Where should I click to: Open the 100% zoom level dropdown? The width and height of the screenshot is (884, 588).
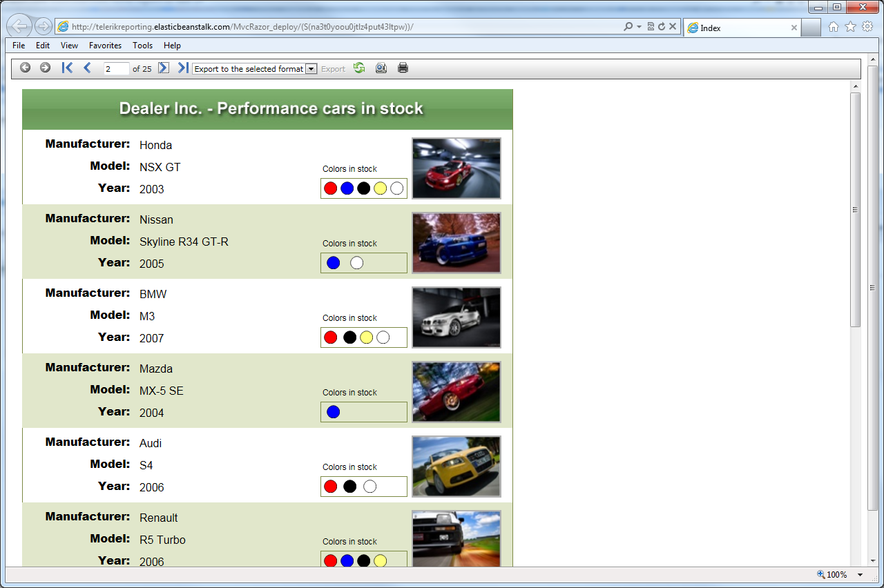pyautogui.click(x=860, y=575)
